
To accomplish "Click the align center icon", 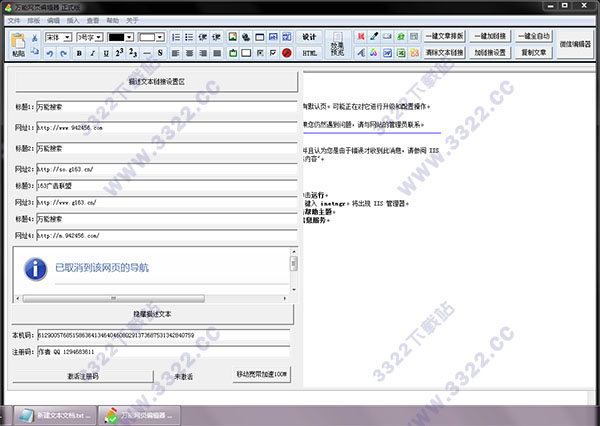I will 189,53.
